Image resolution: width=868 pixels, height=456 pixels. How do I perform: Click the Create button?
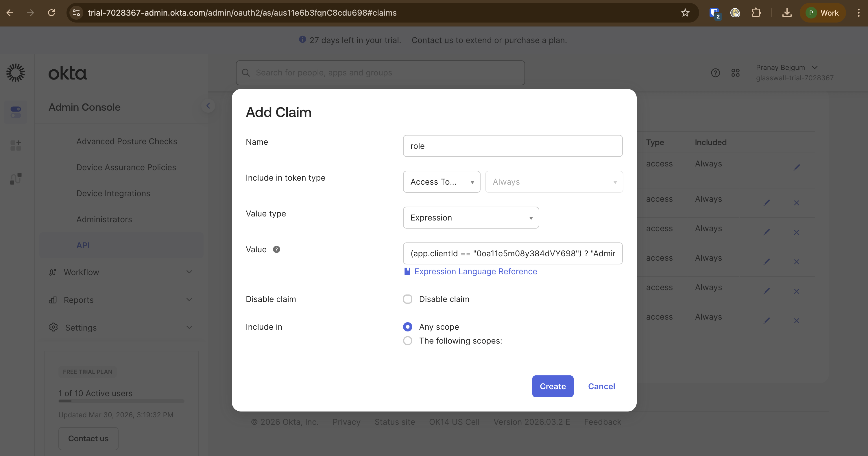(552, 386)
